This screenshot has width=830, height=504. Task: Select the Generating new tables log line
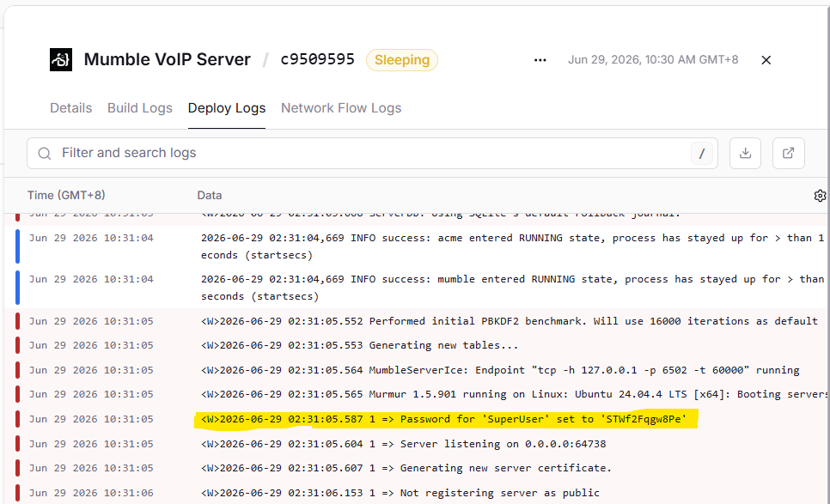coord(417,345)
